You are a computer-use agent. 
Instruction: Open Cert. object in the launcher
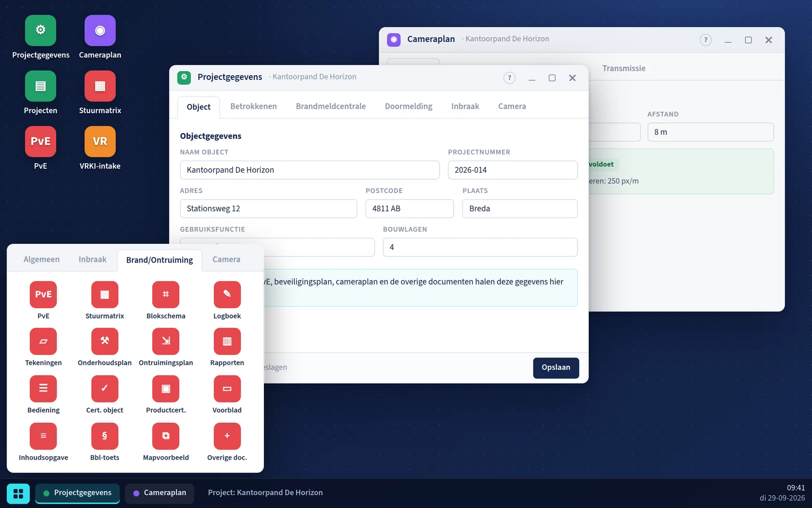105,395
